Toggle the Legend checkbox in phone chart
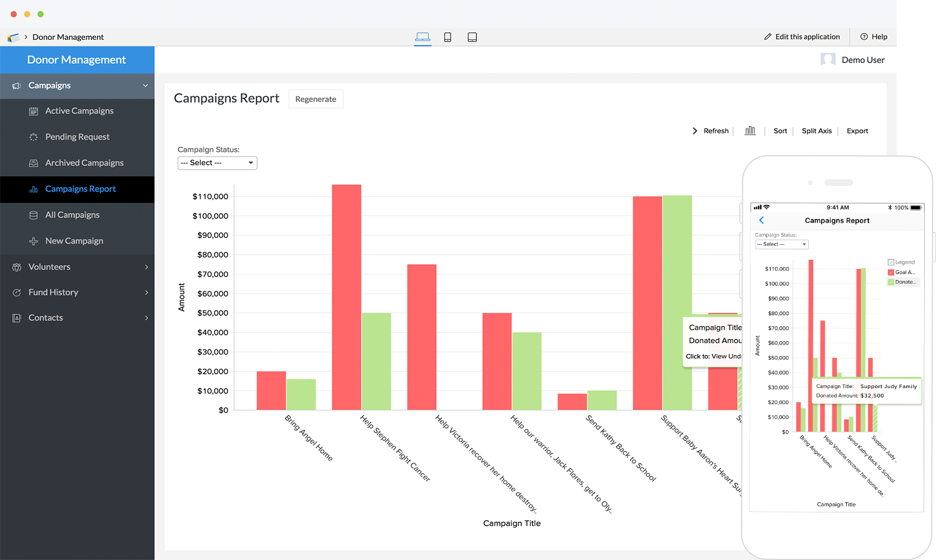 tap(891, 262)
